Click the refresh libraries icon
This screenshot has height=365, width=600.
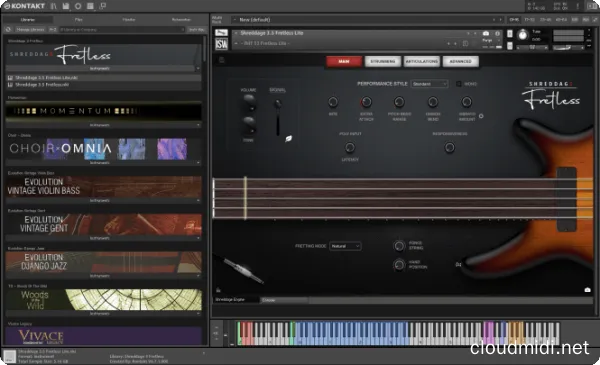coord(8,29)
